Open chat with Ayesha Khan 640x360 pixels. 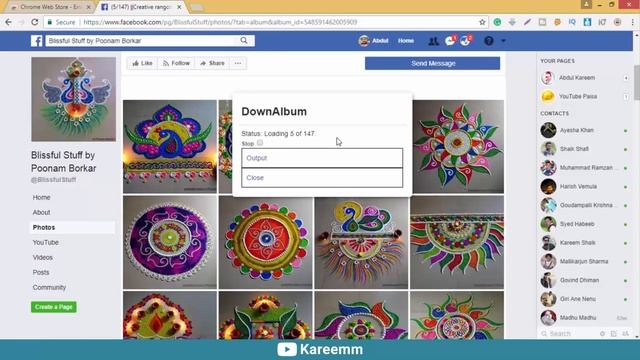pos(584,130)
